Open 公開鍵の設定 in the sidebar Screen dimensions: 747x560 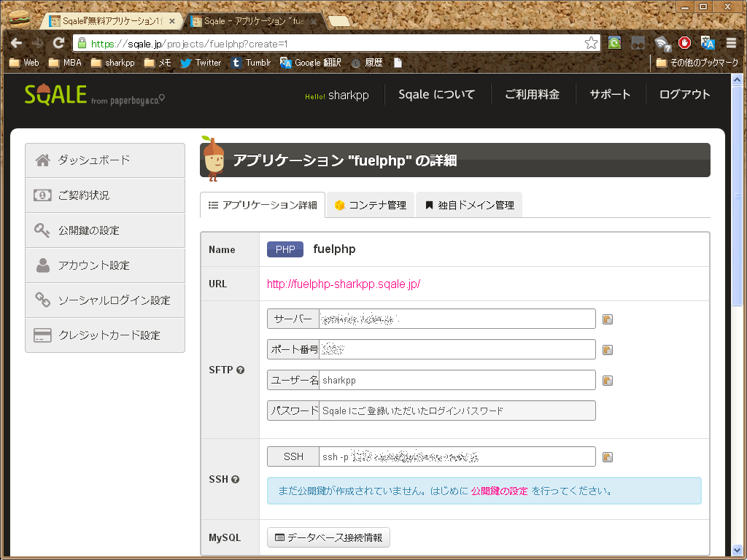(x=105, y=230)
